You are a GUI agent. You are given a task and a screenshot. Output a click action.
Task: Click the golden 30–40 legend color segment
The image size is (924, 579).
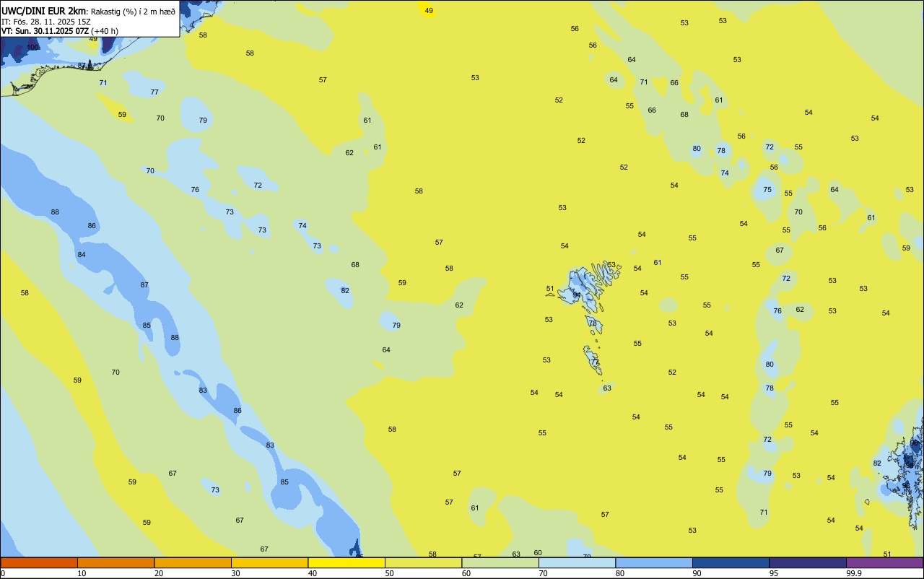pyautogui.click(x=269, y=562)
